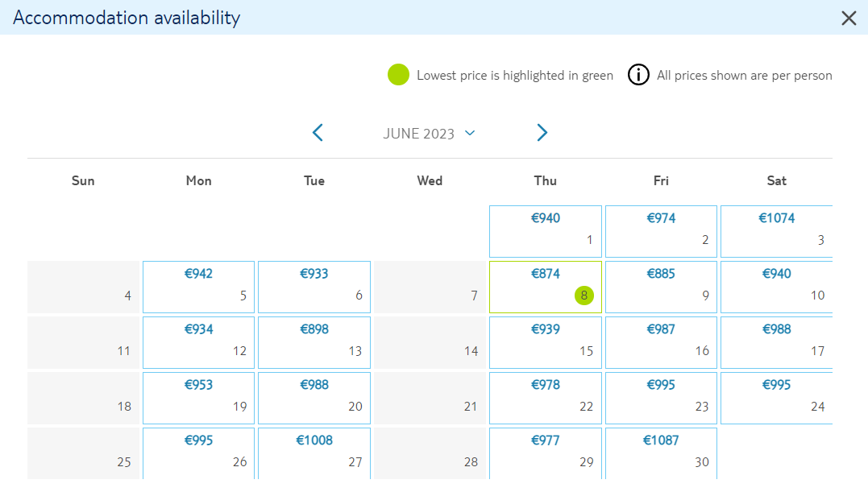
Task: Open the JUNE 2023 month dropdown
Action: pos(429,133)
